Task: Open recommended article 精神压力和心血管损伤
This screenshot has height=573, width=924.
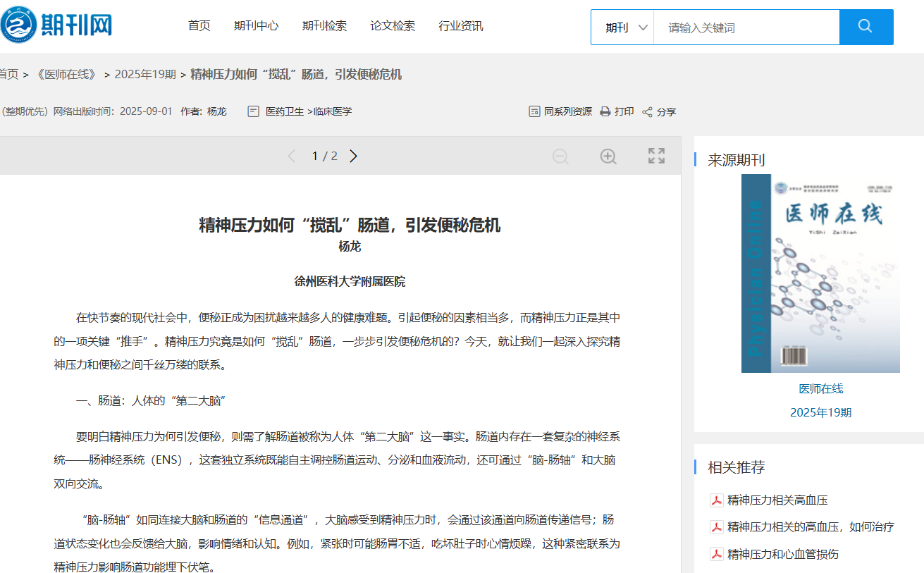Action: click(782, 554)
